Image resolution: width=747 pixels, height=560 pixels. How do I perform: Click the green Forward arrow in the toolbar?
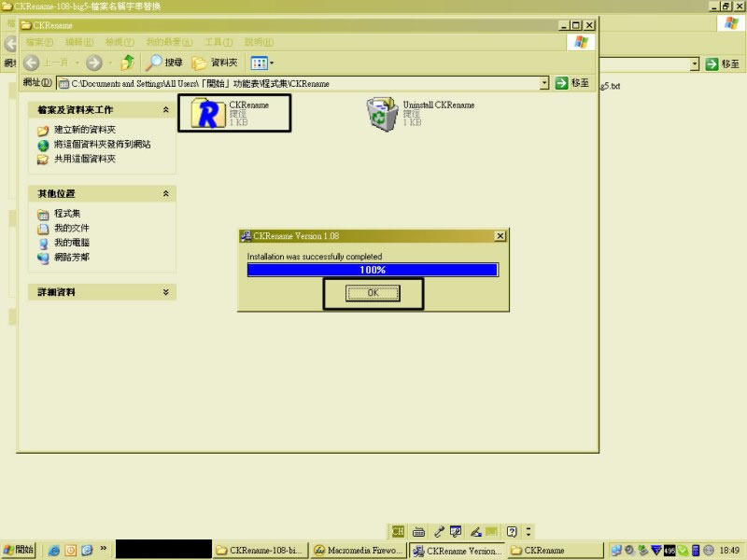tap(94, 63)
